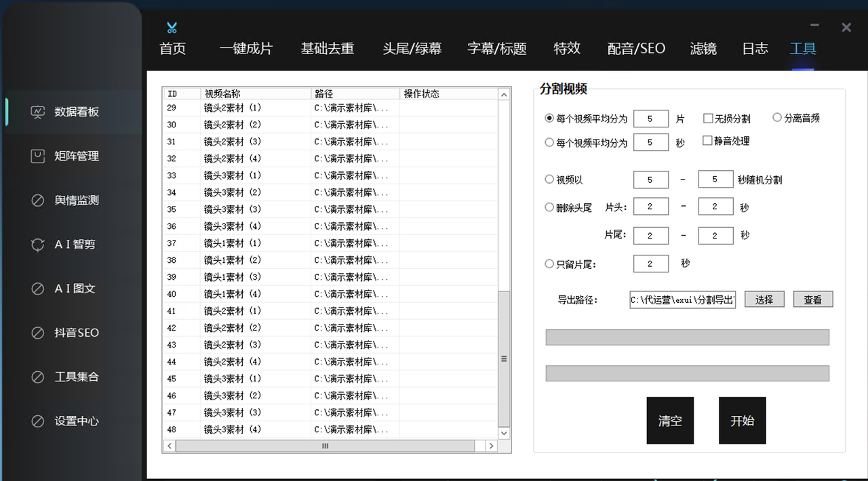Enable the 无损分割 checkbox
The height and width of the screenshot is (481, 868).
click(708, 119)
